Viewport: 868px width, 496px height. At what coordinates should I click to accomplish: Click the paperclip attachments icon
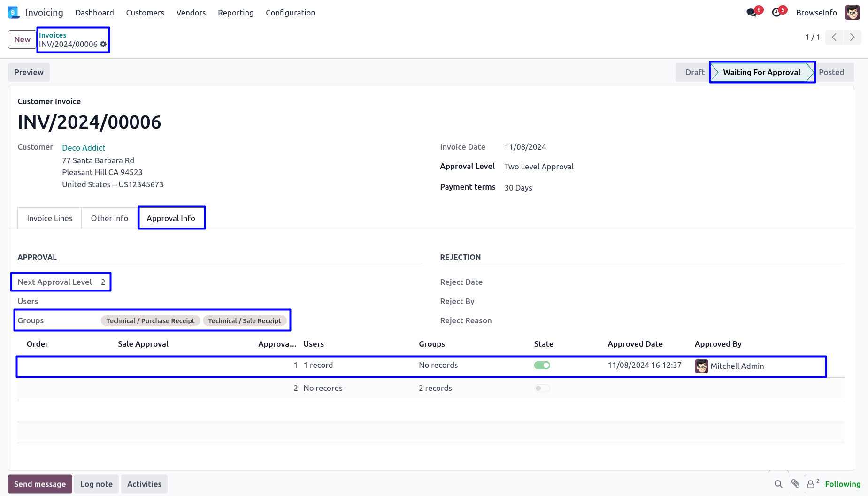click(x=795, y=484)
